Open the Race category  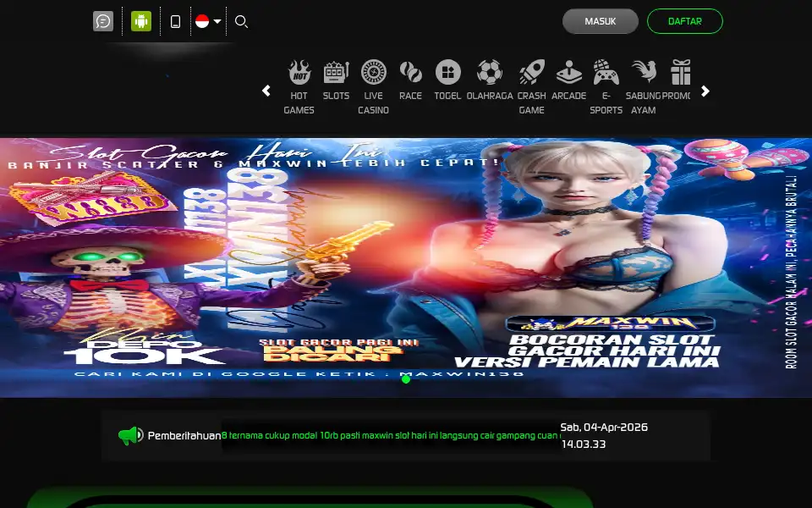(x=411, y=80)
